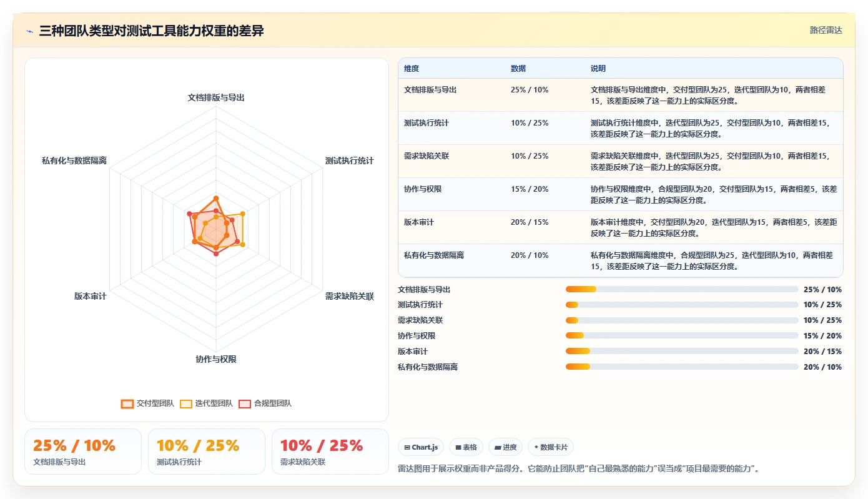The image size is (868, 499).
Task: Click the 表格 tag chip
Action: [466, 447]
